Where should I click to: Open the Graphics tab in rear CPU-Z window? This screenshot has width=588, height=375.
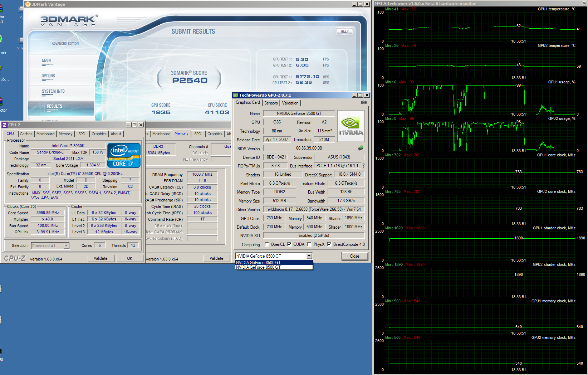point(215,134)
